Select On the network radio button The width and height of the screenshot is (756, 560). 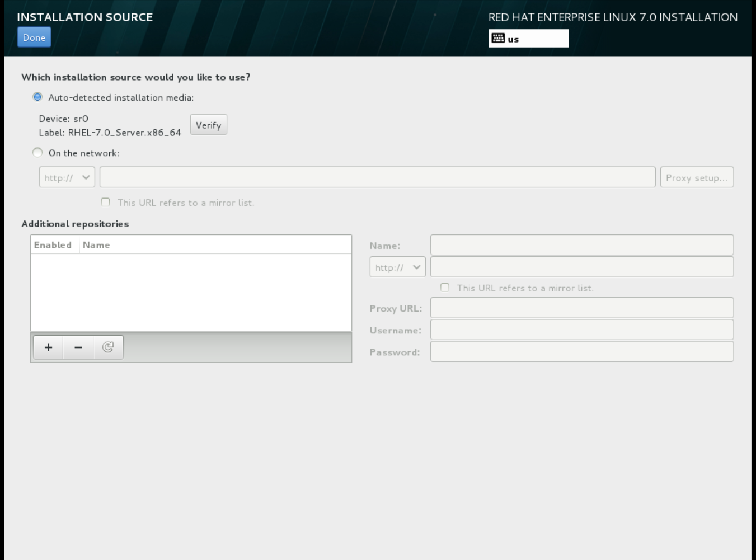(37, 152)
